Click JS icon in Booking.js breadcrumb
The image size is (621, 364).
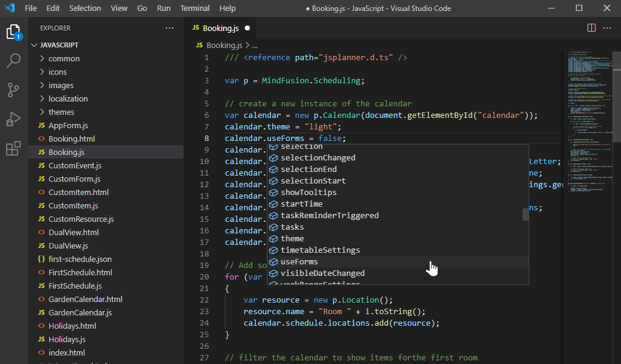[x=199, y=45]
